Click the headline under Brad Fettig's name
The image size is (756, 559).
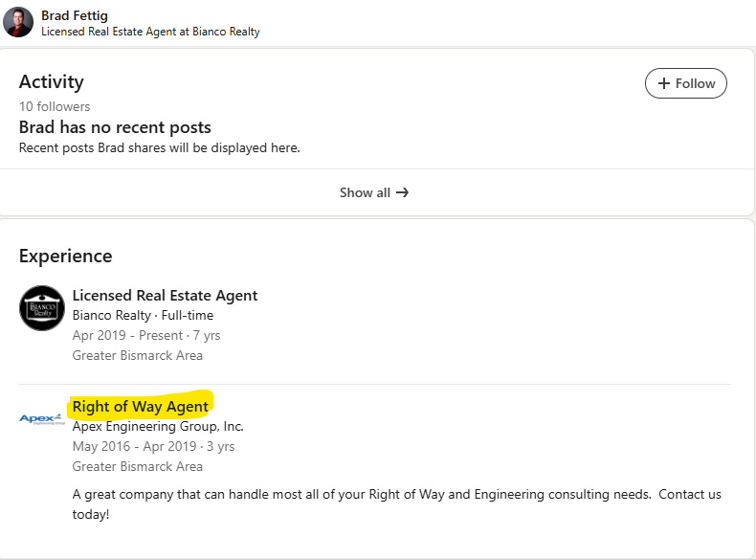tap(150, 32)
